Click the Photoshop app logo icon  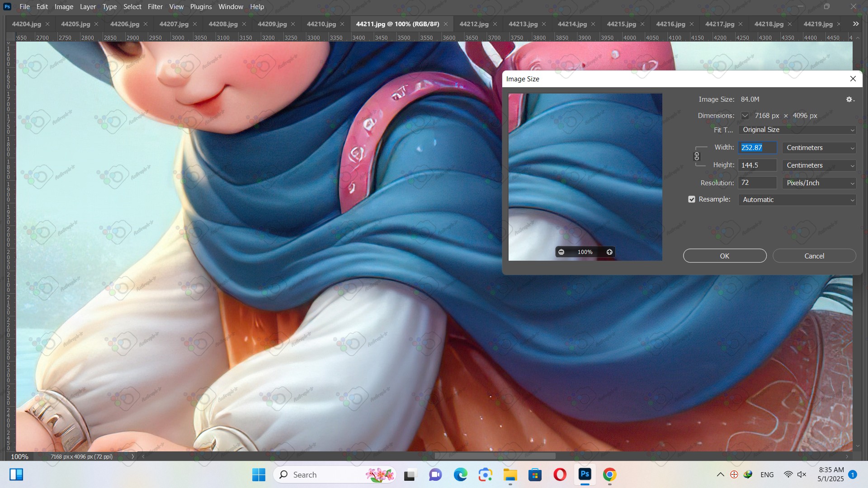tap(7, 7)
